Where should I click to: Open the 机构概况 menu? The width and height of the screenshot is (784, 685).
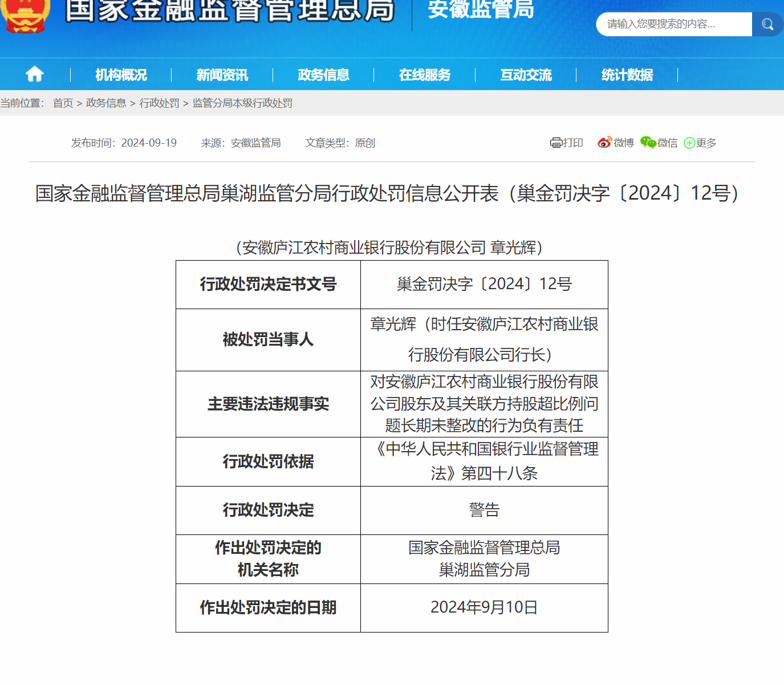point(121,75)
